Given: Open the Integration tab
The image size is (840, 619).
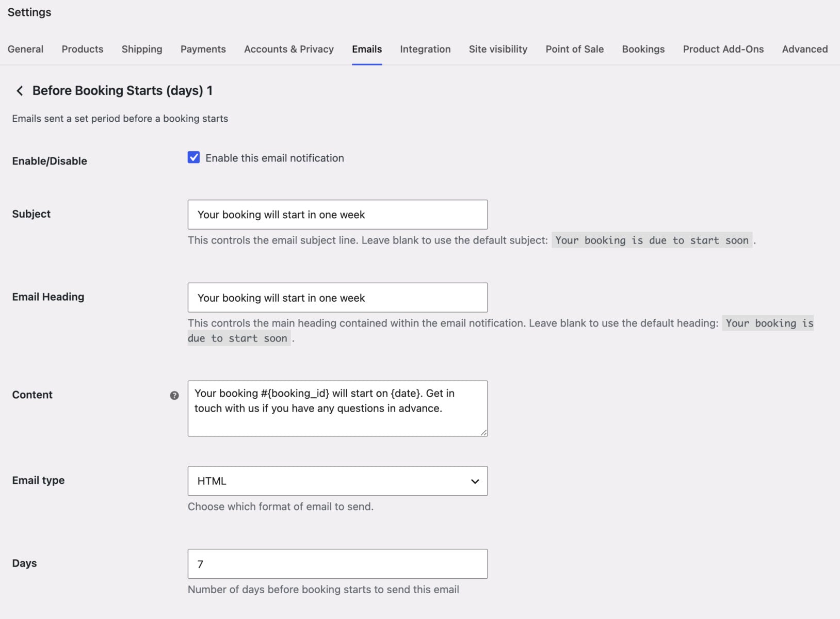Looking at the screenshot, I should tap(425, 49).
